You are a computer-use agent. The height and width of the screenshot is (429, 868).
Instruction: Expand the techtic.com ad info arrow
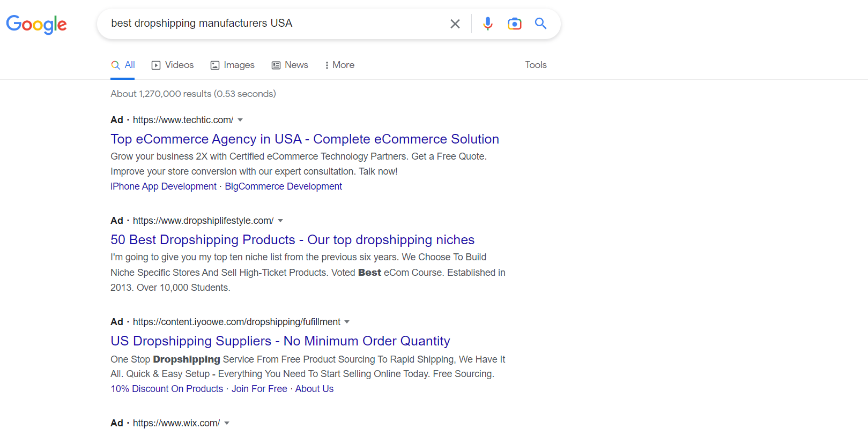[240, 120]
